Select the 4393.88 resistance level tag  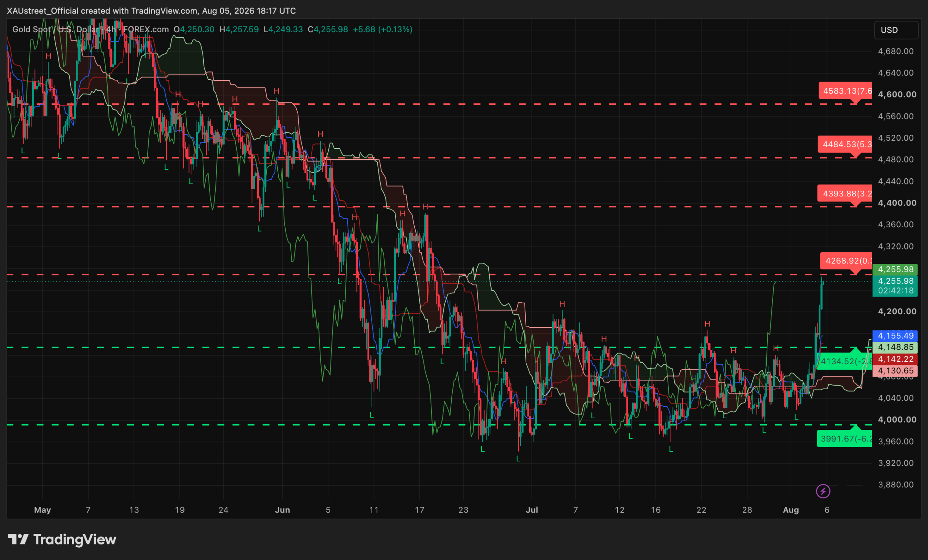pos(845,194)
